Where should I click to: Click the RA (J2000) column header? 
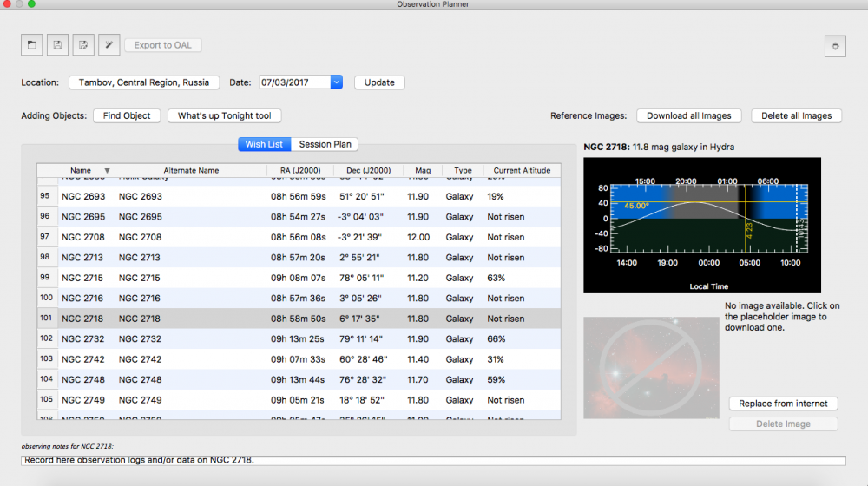coord(300,170)
